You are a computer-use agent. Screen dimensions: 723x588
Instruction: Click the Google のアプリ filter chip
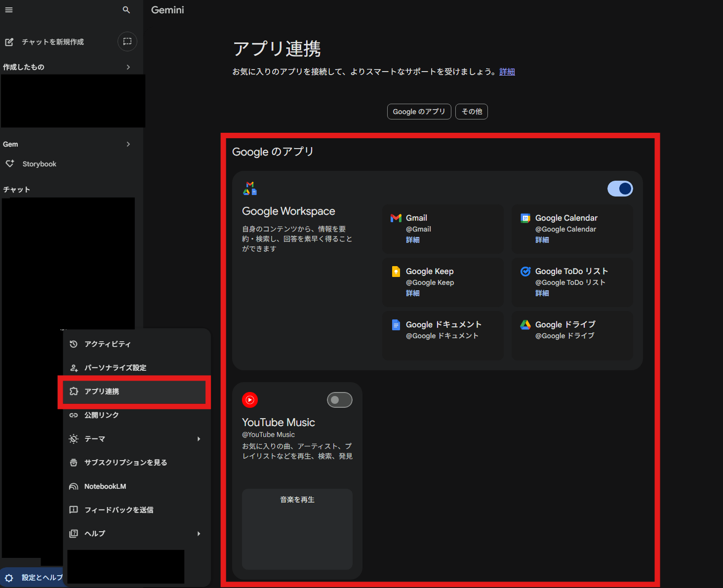point(419,112)
